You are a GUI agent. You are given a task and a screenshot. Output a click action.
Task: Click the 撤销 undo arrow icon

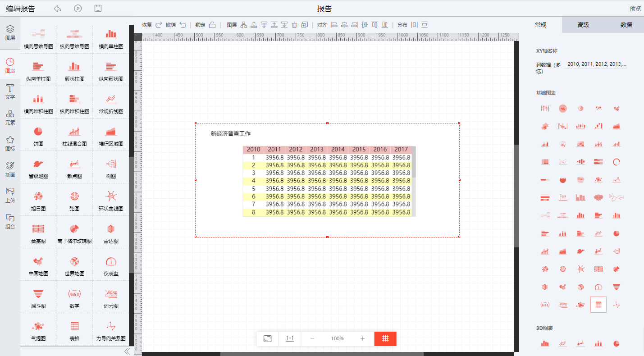pos(183,25)
